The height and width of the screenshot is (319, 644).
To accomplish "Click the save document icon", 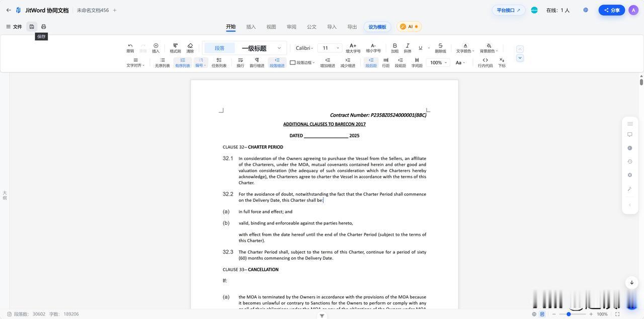I will click(32, 27).
